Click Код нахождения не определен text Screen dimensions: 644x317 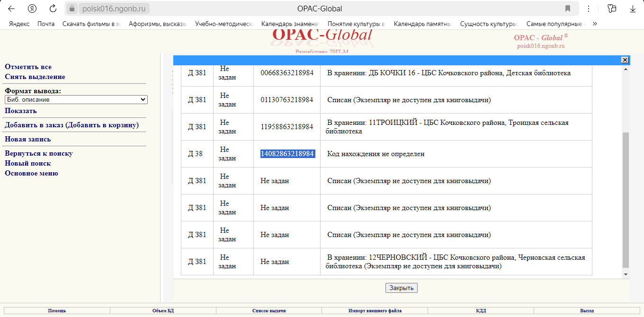pos(376,154)
